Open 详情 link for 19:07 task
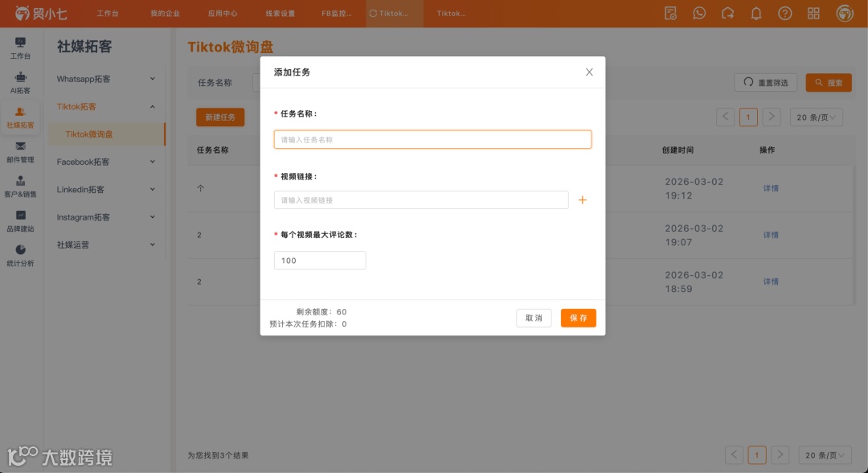This screenshot has width=868, height=473. [771, 235]
